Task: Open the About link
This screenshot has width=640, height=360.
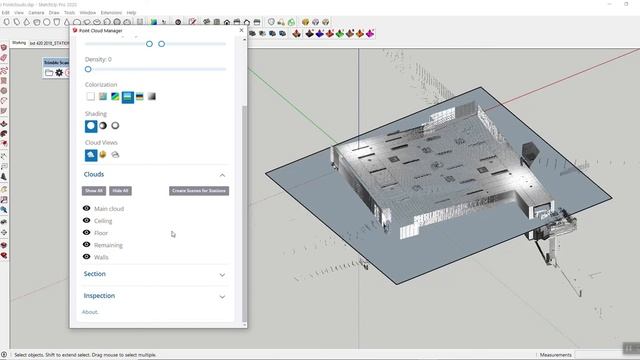Action: 90,312
